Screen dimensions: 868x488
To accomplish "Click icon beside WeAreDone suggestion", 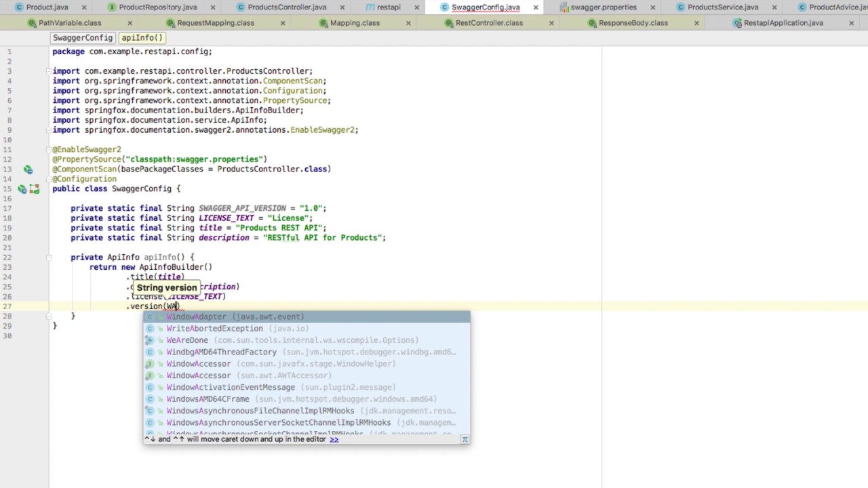I will [151, 340].
